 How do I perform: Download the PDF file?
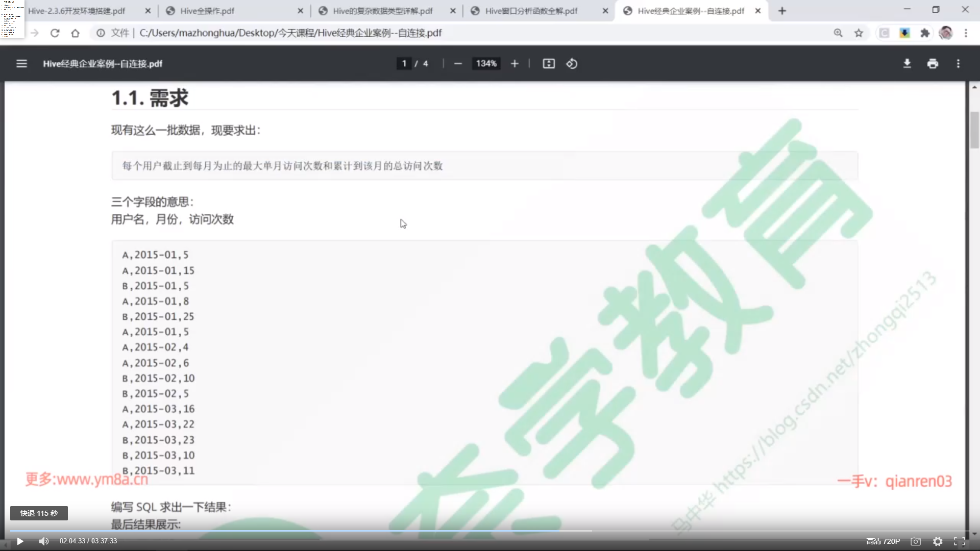tap(907, 64)
